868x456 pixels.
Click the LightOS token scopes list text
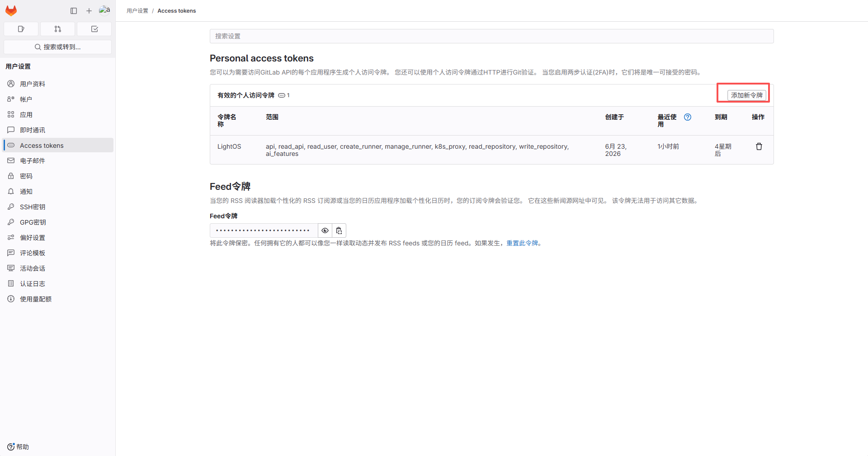(x=417, y=150)
